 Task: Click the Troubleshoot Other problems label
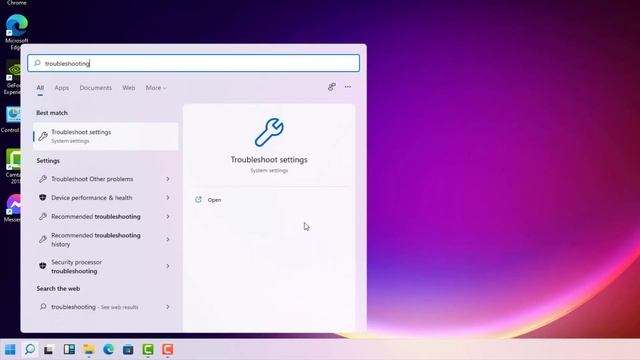tap(92, 179)
